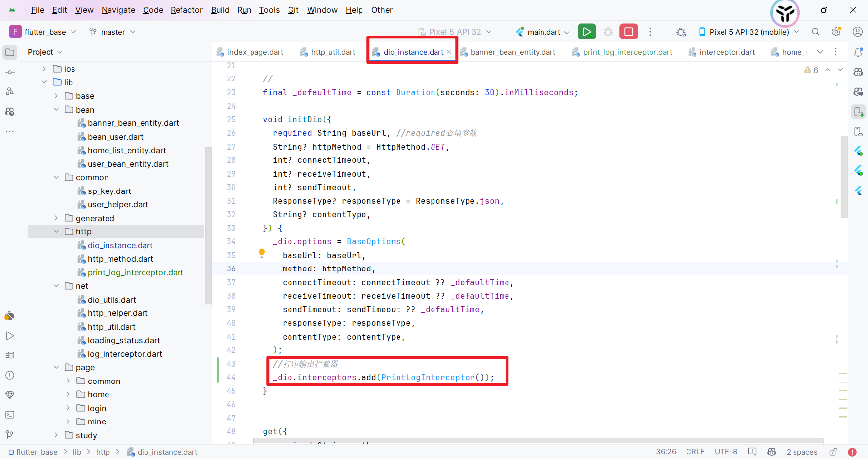
Task: Collapse the lib folder
Action: pyautogui.click(x=44, y=82)
